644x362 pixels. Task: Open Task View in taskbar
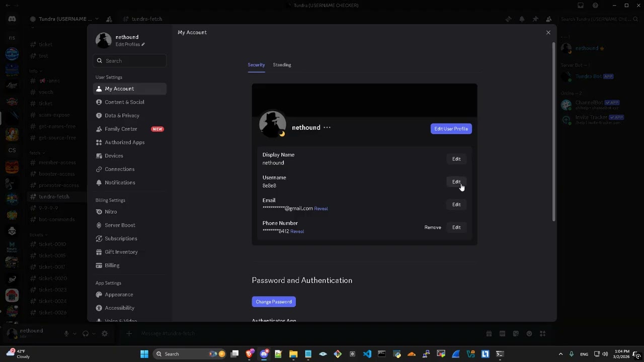234,354
